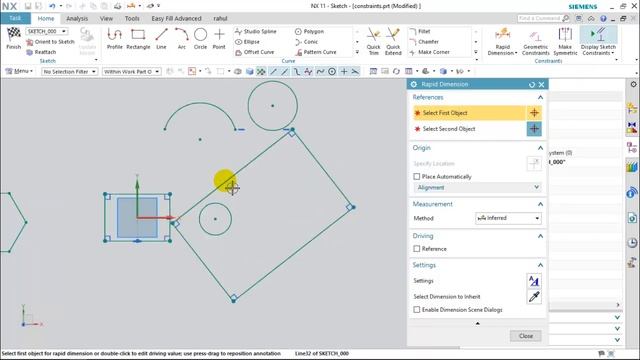Choose the Studio Spline tool

point(256,31)
